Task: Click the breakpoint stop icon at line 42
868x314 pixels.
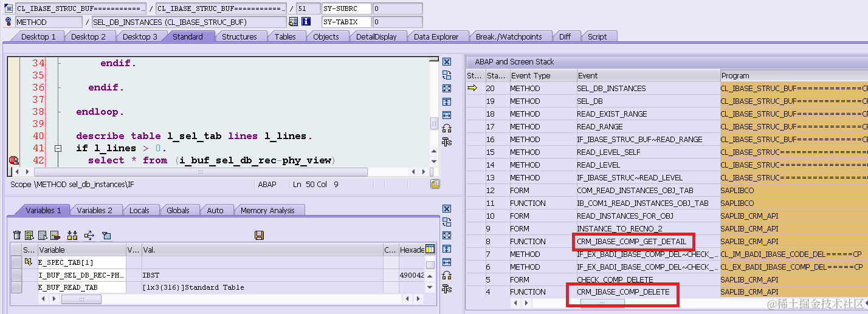Action: point(13,160)
